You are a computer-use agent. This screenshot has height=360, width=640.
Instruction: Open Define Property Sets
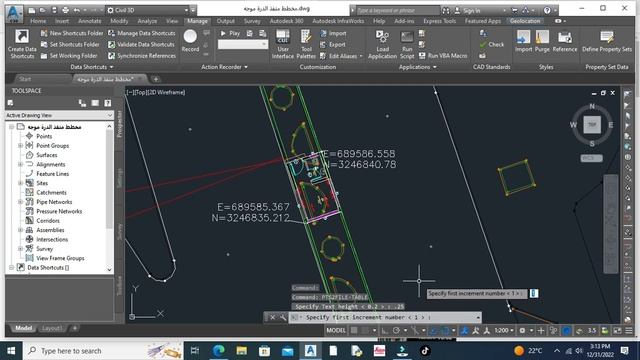click(607, 41)
